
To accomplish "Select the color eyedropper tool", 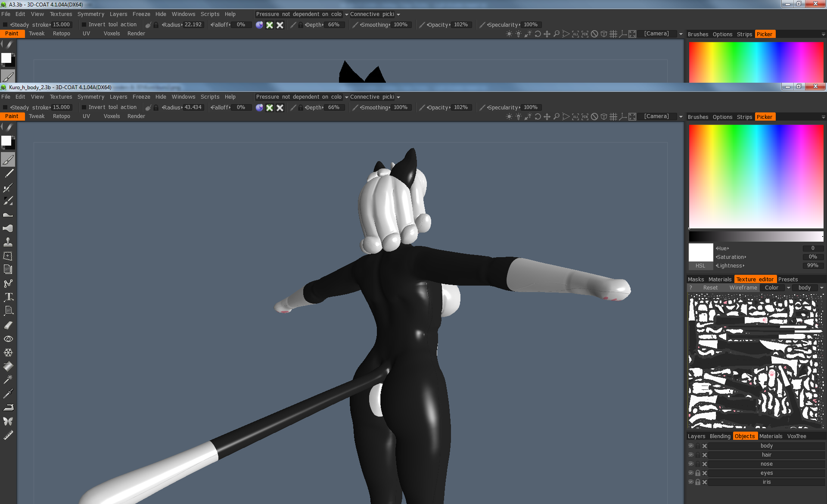I will (x=8, y=394).
